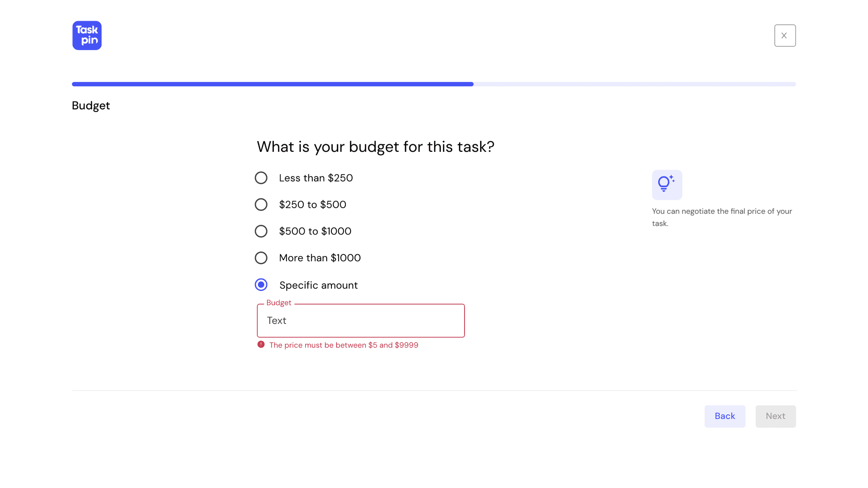
Task: Click the Specific amount label text
Action: pos(318,285)
